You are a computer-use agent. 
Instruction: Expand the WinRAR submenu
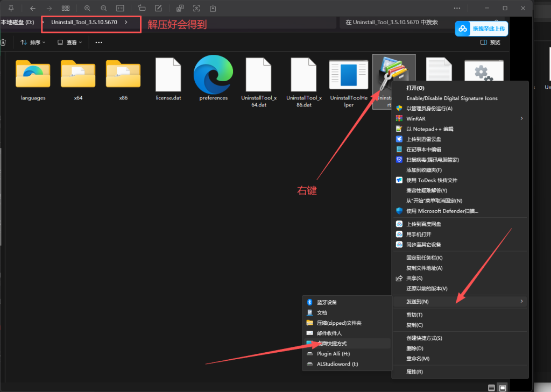coord(461,118)
